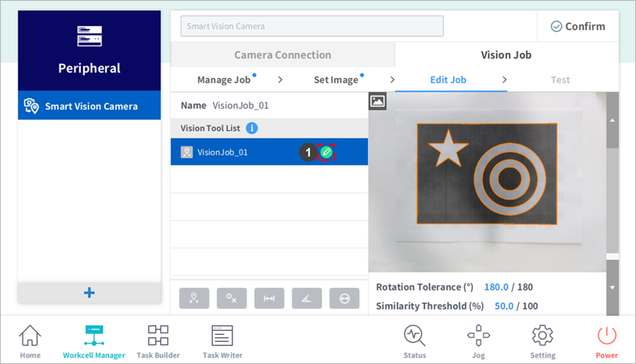Select the diameter measurement tool
The height and width of the screenshot is (364, 636).
pyautogui.click(x=344, y=298)
